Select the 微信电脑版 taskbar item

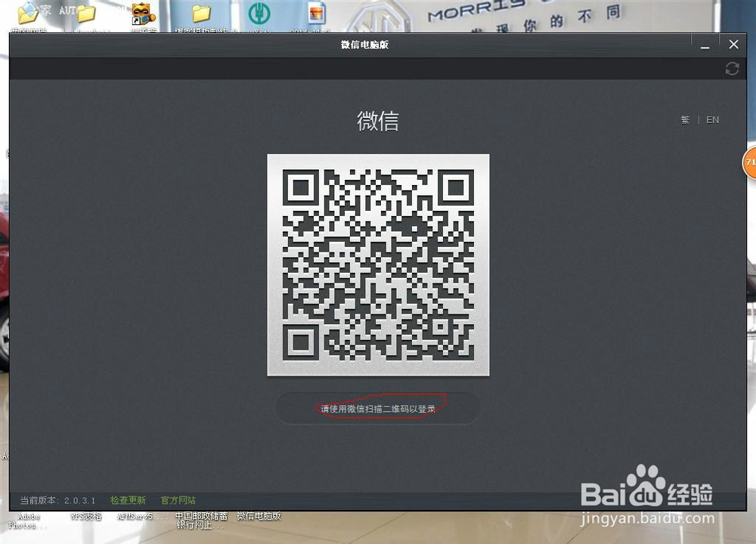[x=259, y=518]
